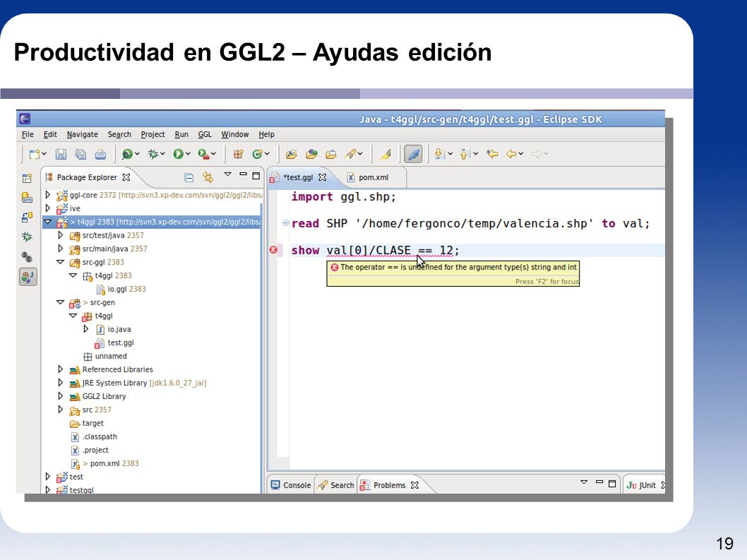Screen dimensions: 747x560
Task: Click the 'import ggl.shp;' code line
Action: pos(343,197)
